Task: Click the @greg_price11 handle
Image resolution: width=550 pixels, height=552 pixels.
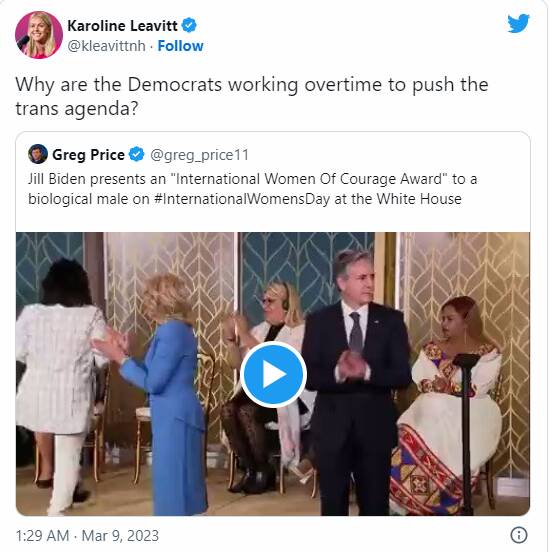Action: point(199,155)
